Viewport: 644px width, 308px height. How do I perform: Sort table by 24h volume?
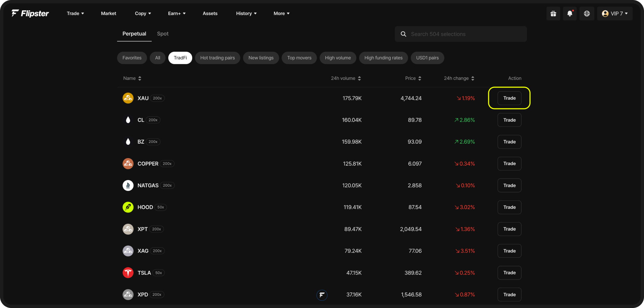[346, 78]
